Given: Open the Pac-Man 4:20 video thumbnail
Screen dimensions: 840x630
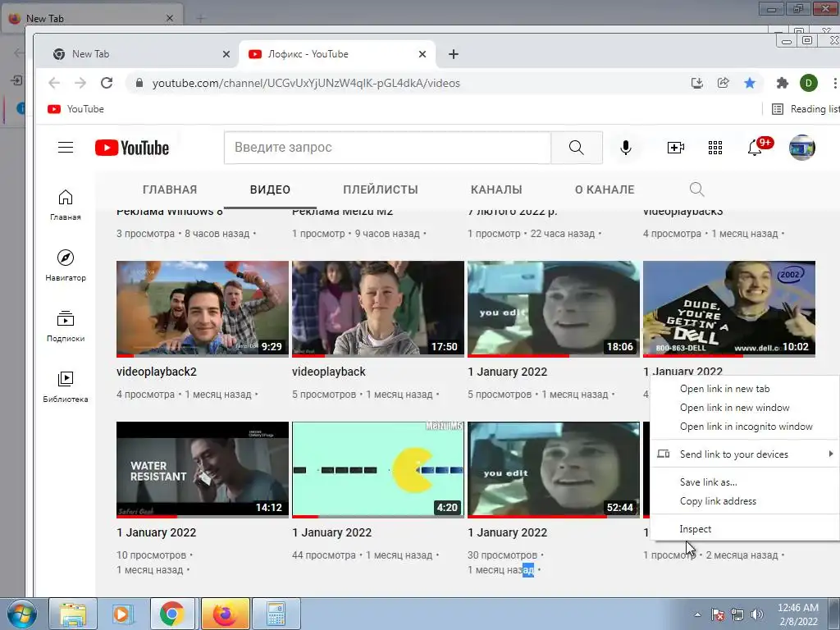Looking at the screenshot, I should coord(377,470).
